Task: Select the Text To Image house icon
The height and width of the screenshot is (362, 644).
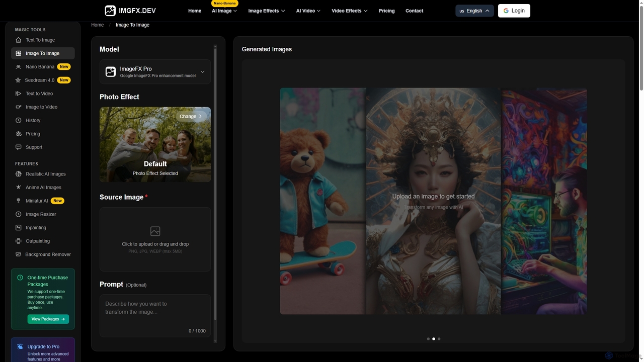Action: coord(19,40)
